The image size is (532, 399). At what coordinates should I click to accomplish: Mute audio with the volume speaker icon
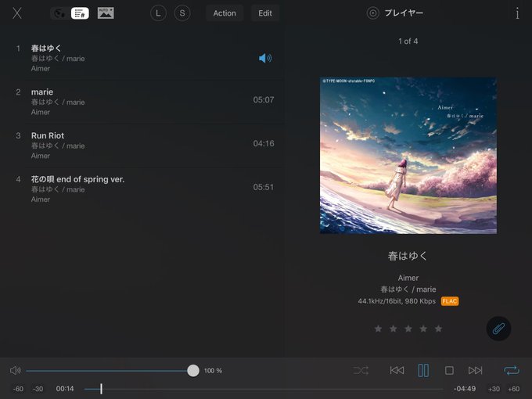[16, 371]
